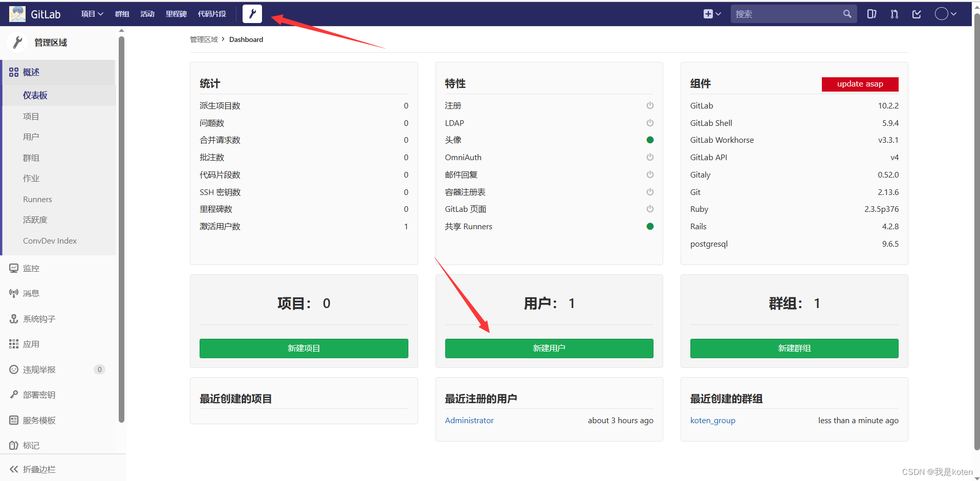Open ConvDev Index in the sidebar

pos(50,240)
